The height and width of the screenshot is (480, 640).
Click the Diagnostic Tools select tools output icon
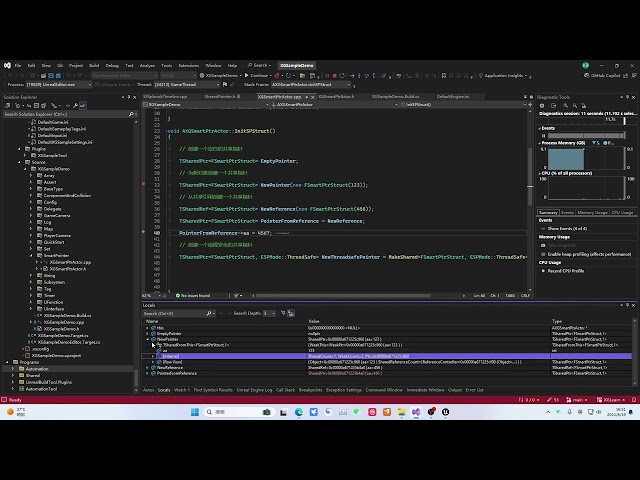coord(553,106)
